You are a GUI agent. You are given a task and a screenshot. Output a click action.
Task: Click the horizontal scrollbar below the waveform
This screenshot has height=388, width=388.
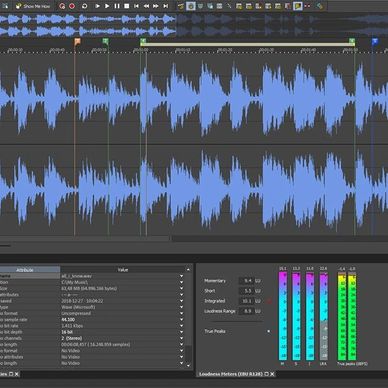coord(85,238)
